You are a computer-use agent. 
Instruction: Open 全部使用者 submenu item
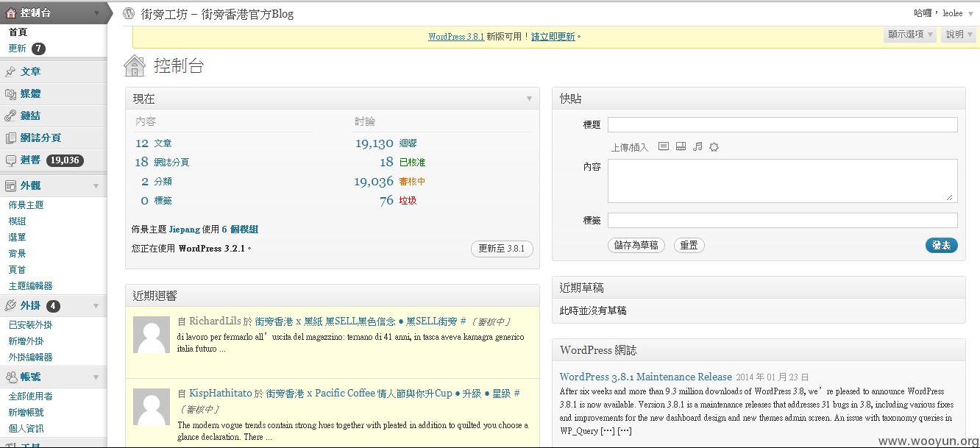pos(30,397)
